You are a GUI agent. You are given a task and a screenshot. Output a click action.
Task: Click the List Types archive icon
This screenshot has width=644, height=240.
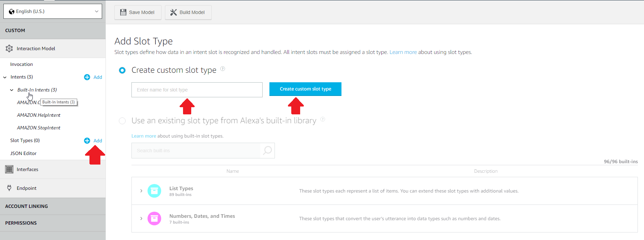[x=154, y=191]
